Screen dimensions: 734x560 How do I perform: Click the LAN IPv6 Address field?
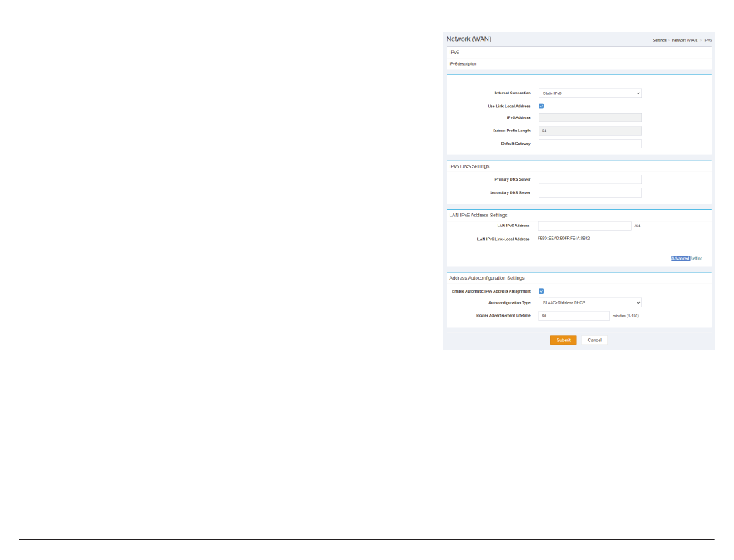pos(585,226)
